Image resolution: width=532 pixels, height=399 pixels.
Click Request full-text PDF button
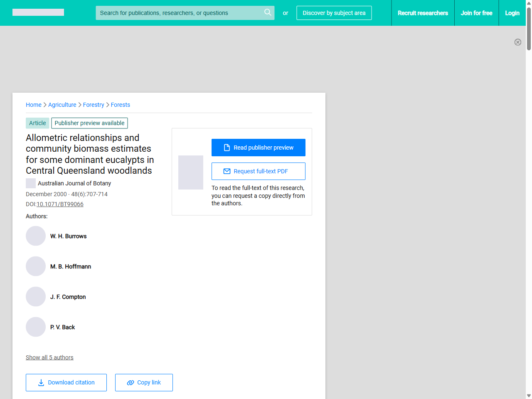(x=259, y=171)
